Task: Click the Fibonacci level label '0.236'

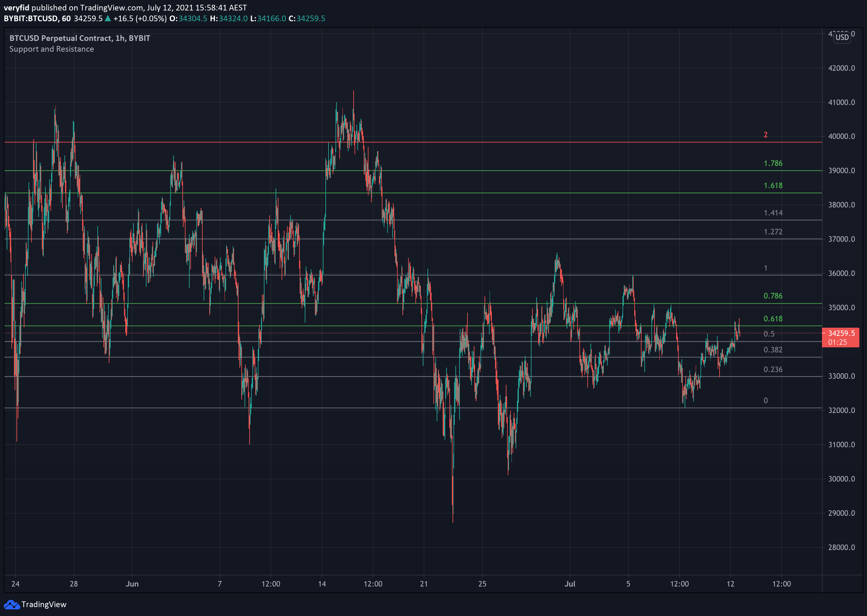Action: click(773, 370)
